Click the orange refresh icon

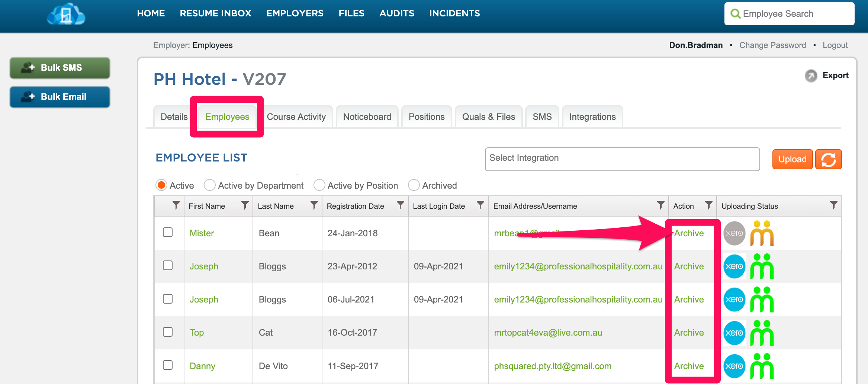pos(829,159)
